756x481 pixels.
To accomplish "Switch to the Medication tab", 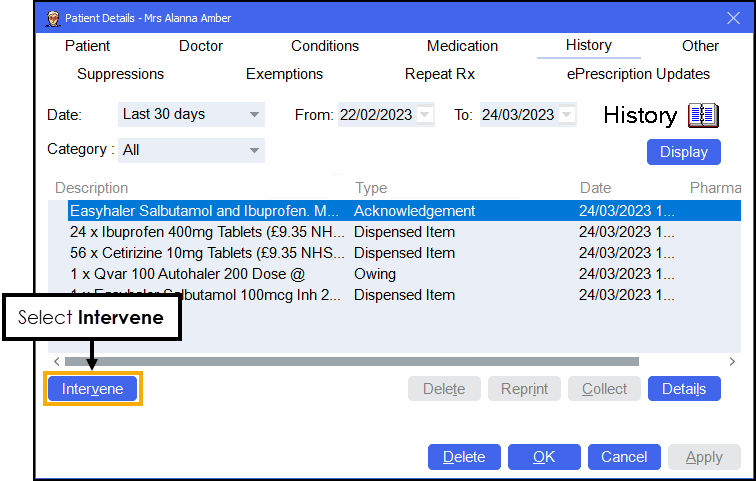I will [462, 46].
